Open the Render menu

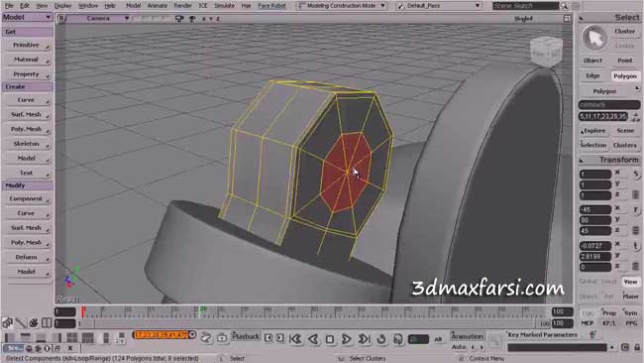pyautogui.click(x=182, y=6)
